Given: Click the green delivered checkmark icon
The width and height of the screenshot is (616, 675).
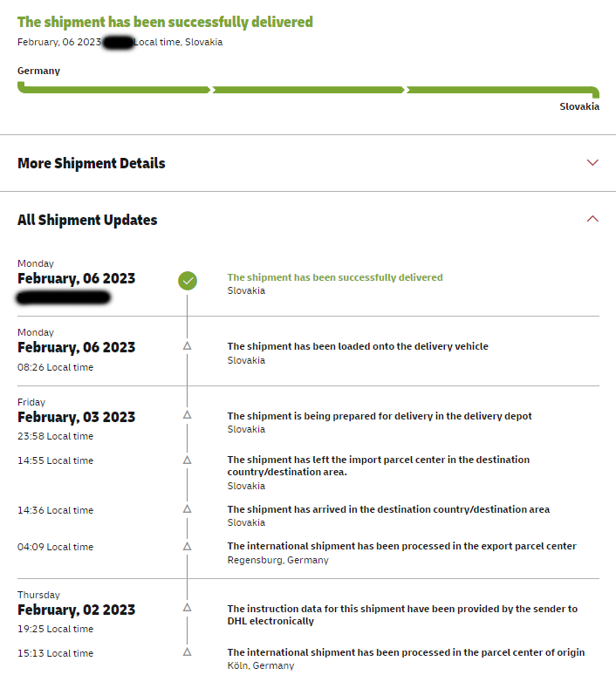Looking at the screenshot, I should [188, 281].
